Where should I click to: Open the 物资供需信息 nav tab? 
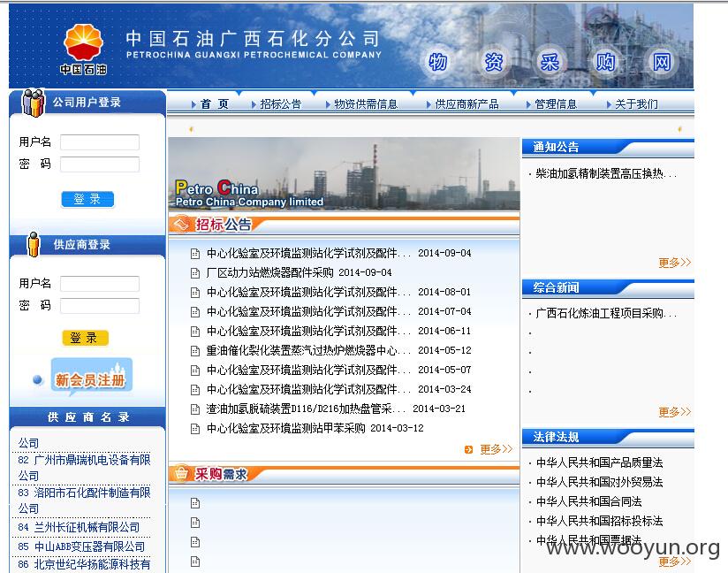(366, 104)
